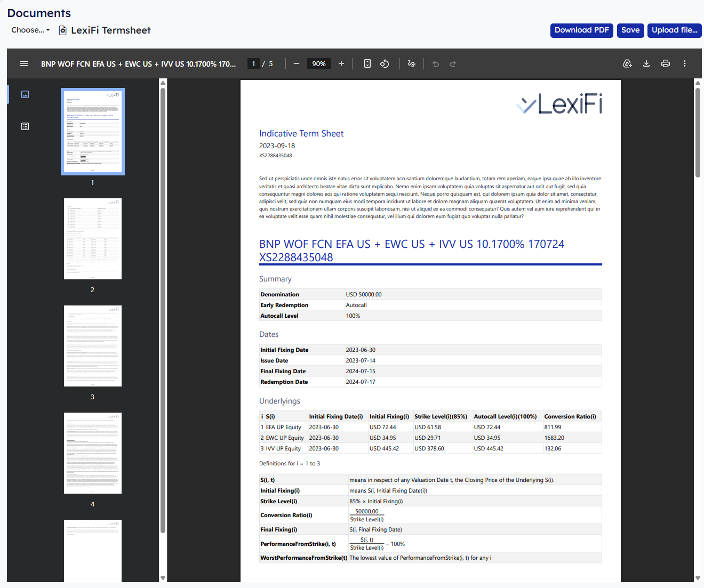The width and height of the screenshot is (704, 588).
Task: Click the Final Fixing Date value 2024-07-15
Action: [x=361, y=371]
